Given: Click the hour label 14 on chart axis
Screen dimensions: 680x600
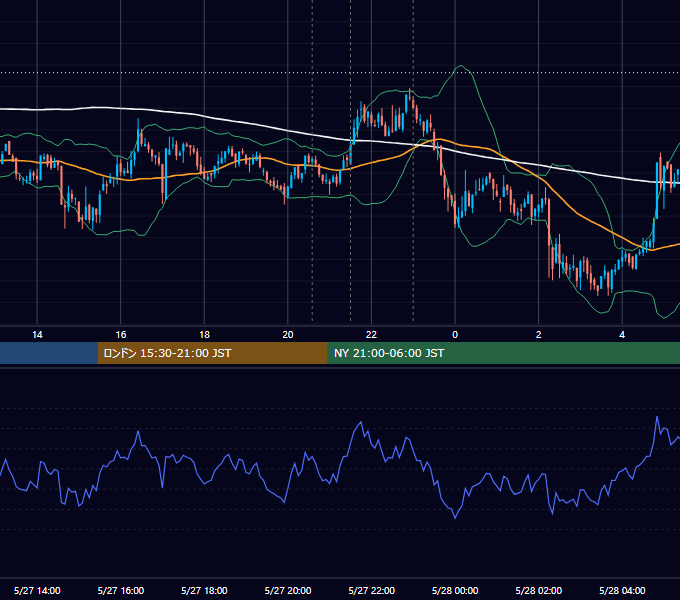Looking at the screenshot, I should (37, 335).
